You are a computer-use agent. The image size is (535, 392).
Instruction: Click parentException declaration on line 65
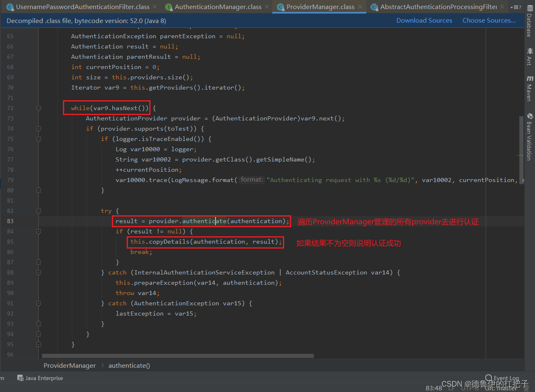click(188, 36)
